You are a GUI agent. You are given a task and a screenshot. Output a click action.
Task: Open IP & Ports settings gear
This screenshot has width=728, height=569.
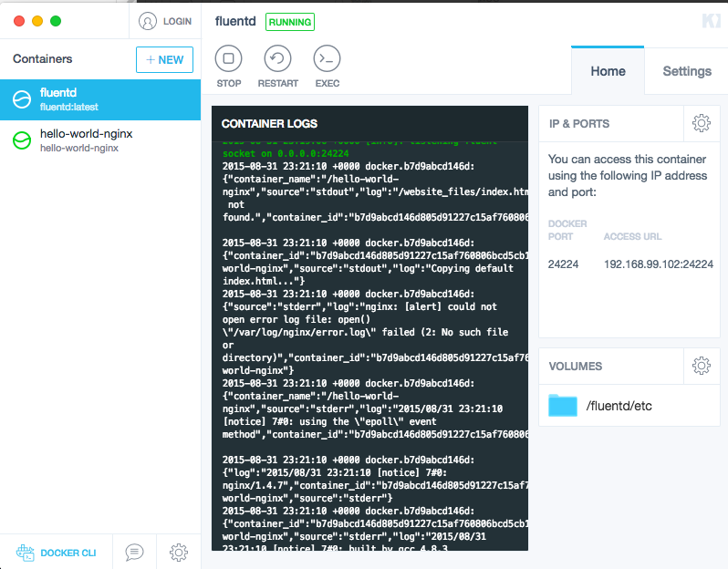(701, 123)
